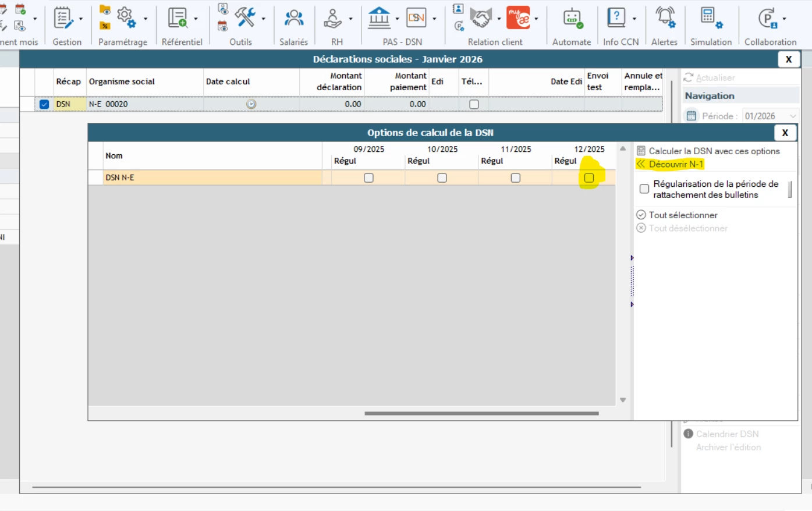Click the contact card icon in Relation client

point(458,9)
